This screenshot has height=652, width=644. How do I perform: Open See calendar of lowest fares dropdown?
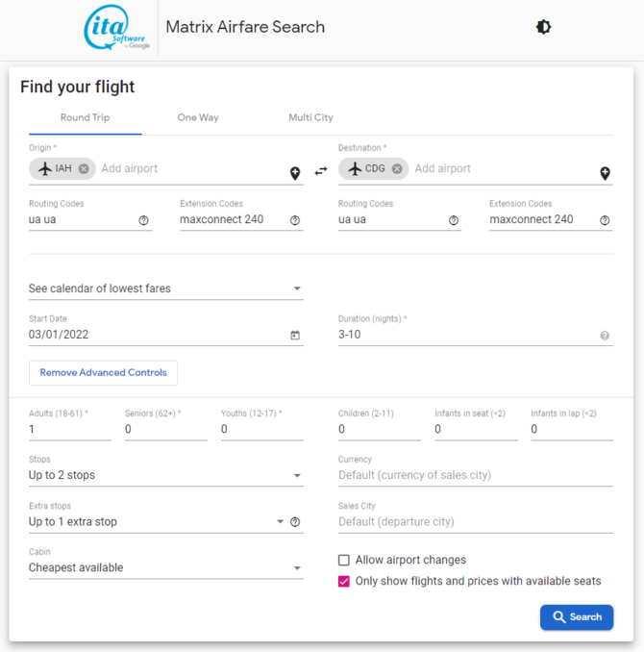click(166, 288)
